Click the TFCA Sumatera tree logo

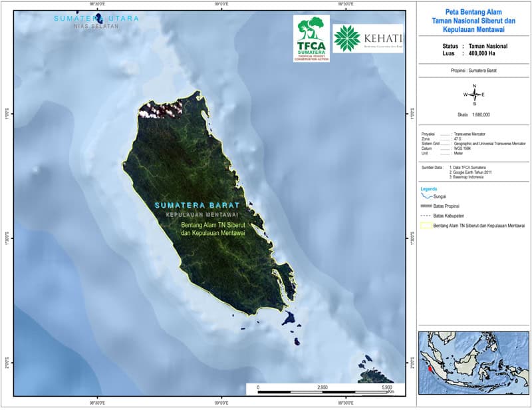pyautogui.click(x=311, y=38)
